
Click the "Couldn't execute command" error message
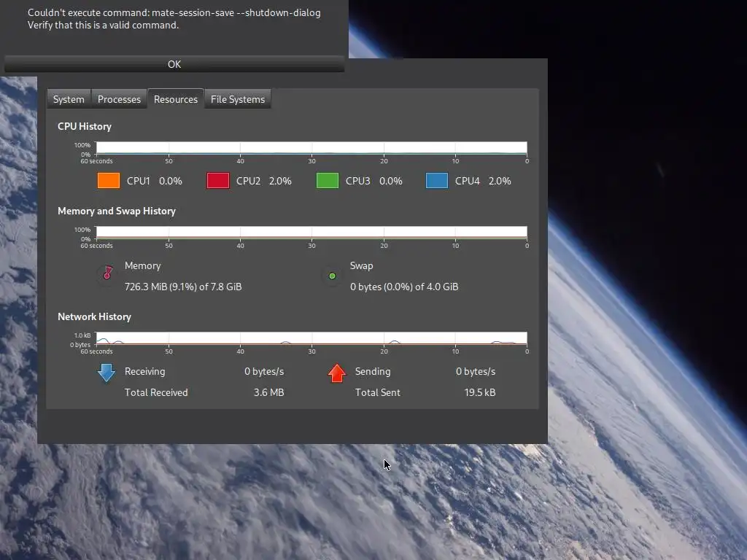click(x=174, y=13)
